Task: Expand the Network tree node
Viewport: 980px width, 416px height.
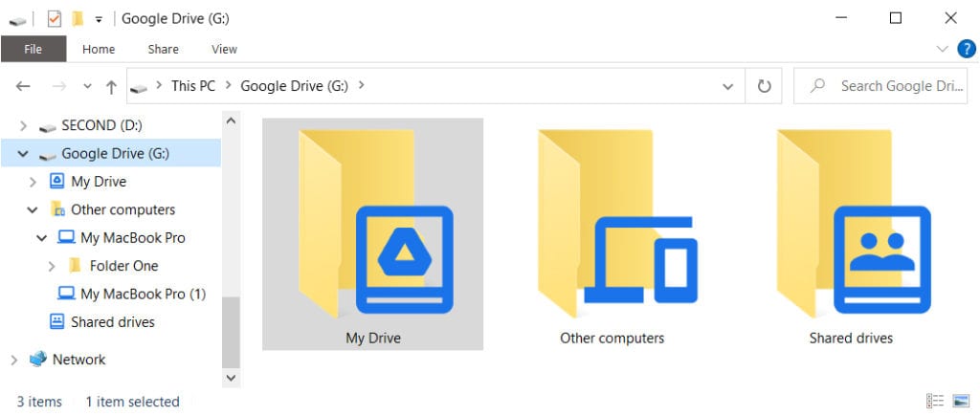Action: (x=14, y=360)
